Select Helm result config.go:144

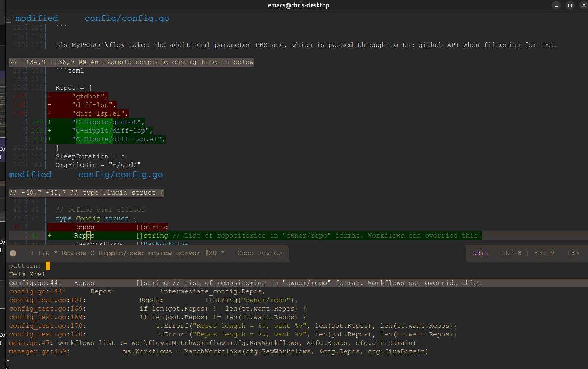[x=137, y=291]
